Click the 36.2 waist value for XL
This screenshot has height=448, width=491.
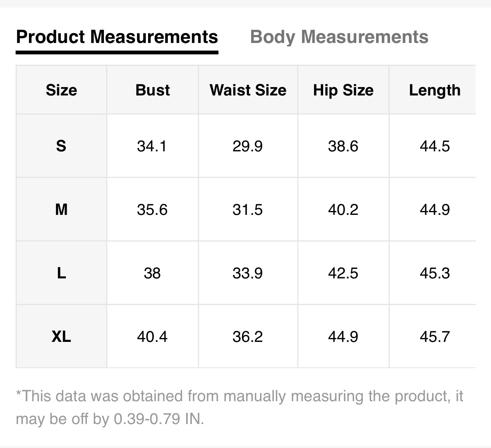(x=247, y=337)
